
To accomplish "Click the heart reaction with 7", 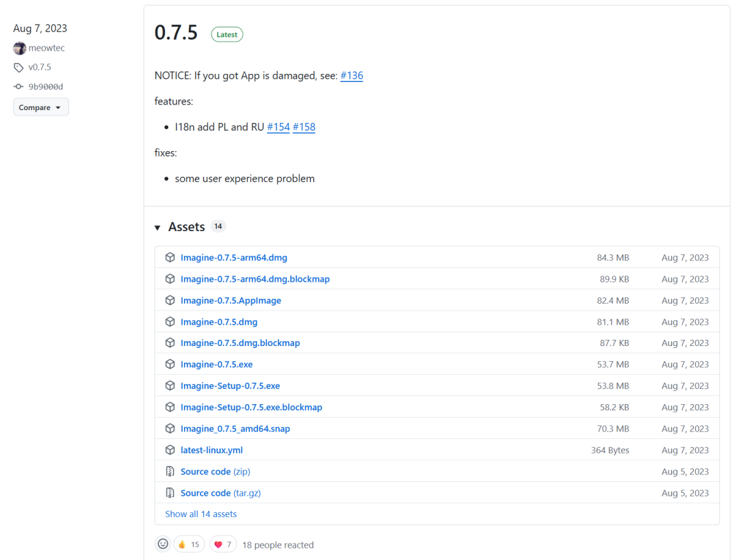I will pyautogui.click(x=223, y=544).
